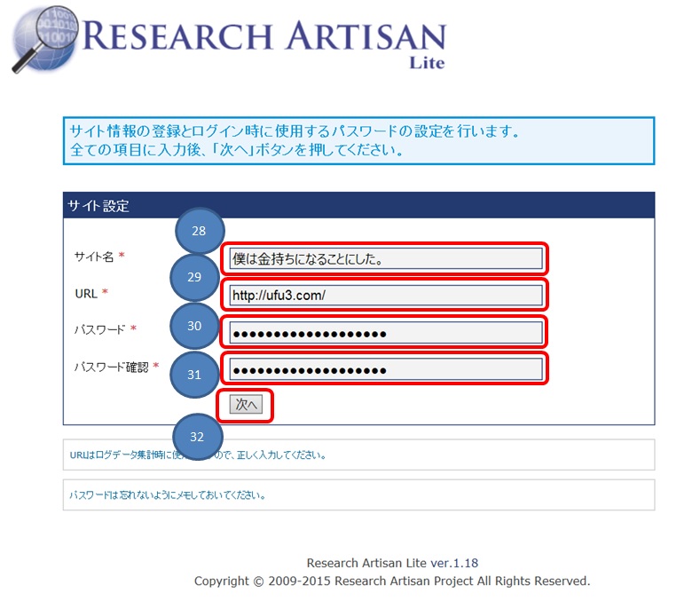Screen dimensions: 700x601
Task: Click the URL field label text
Action: 86,293
